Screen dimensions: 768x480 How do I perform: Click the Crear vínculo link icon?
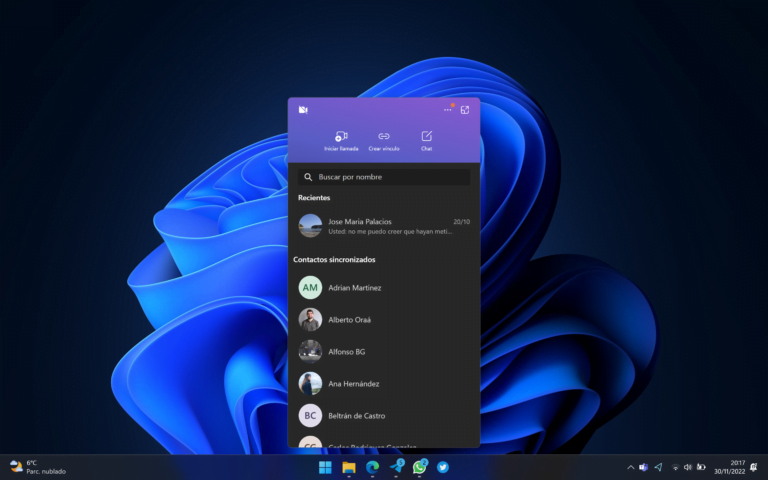pyautogui.click(x=384, y=140)
